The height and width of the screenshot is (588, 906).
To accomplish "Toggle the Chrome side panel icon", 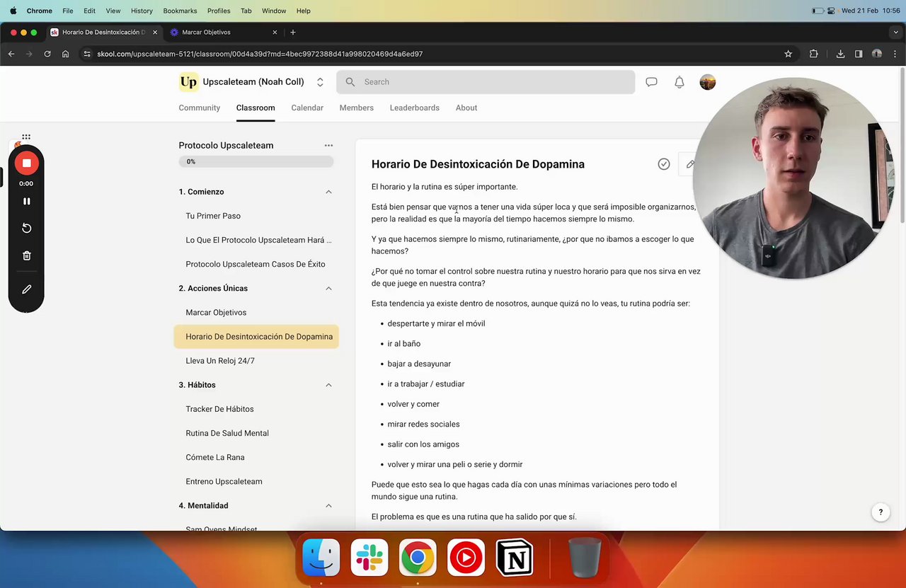I will coord(859,54).
